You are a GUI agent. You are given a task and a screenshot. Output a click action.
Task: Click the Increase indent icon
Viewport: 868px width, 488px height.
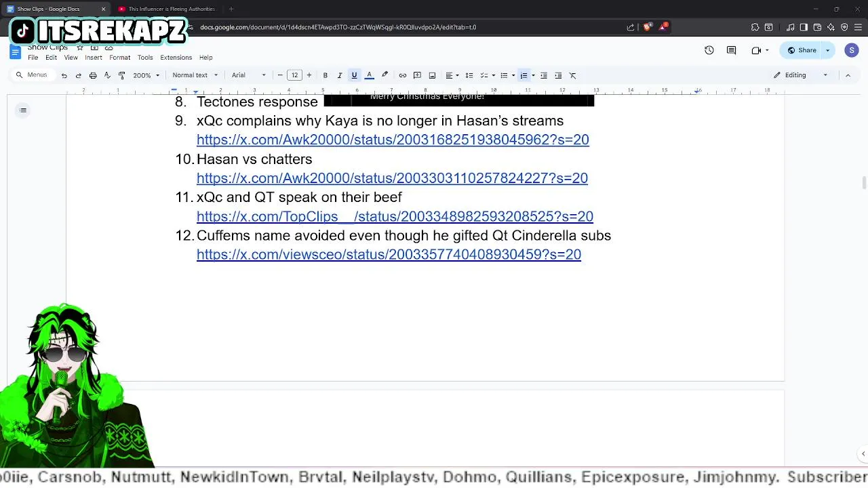[558, 75]
